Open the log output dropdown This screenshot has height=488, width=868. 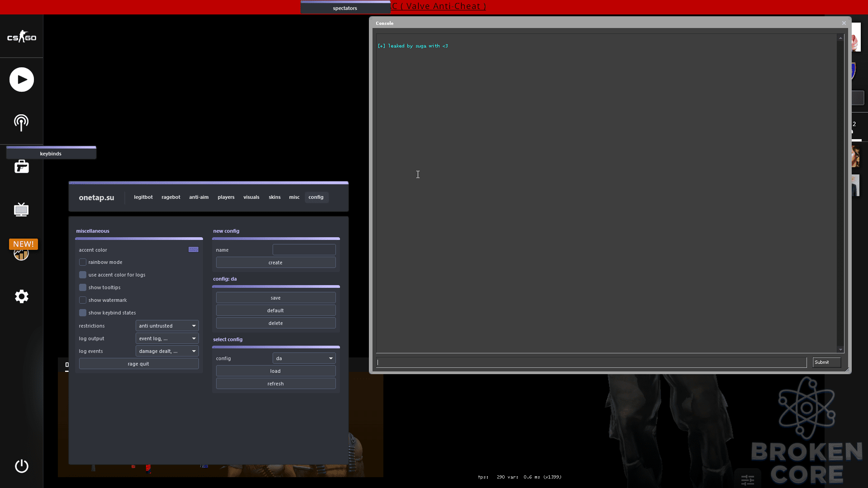coord(167,338)
